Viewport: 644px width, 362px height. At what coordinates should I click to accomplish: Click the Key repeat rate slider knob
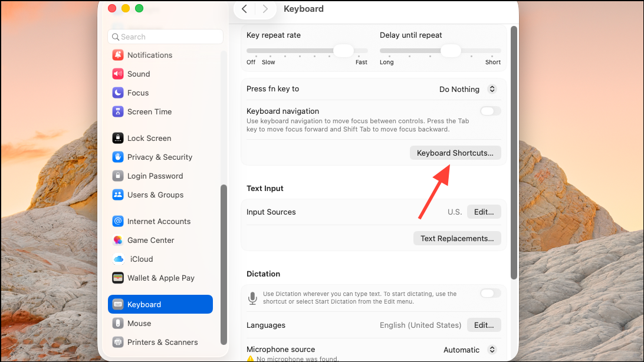tap(343, 51)
